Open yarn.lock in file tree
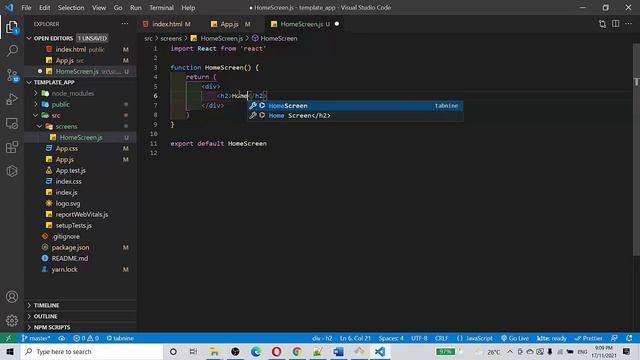This screenshot has width=640, height=360. (x=64, y=269)
